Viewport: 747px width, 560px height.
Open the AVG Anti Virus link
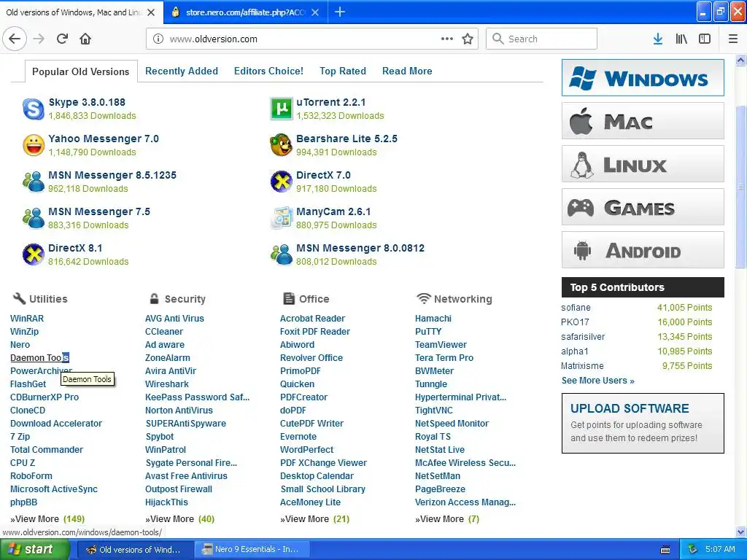tap(174, 319)
